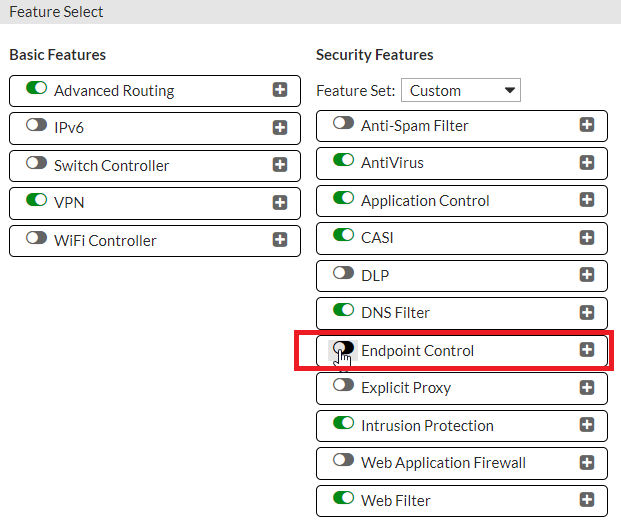The image size is (621, 527).
Task: Enable the DLP feature switch
Action: (x=343, y=274)
